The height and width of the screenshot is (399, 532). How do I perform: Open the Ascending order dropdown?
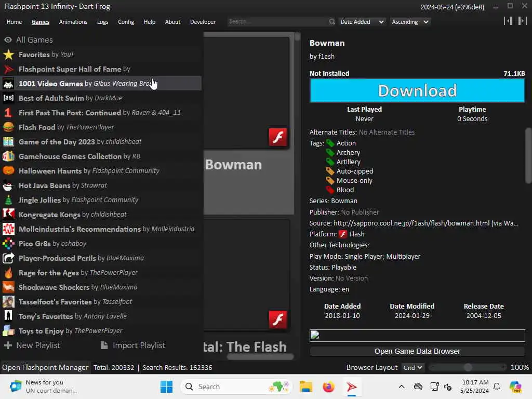pyautogui.click(x=410, y=22)
